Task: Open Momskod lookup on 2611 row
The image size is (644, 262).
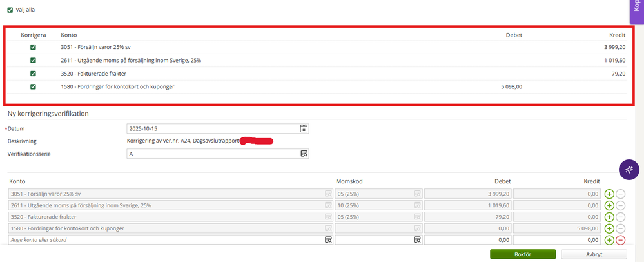Action: click(x=417, y=205)
